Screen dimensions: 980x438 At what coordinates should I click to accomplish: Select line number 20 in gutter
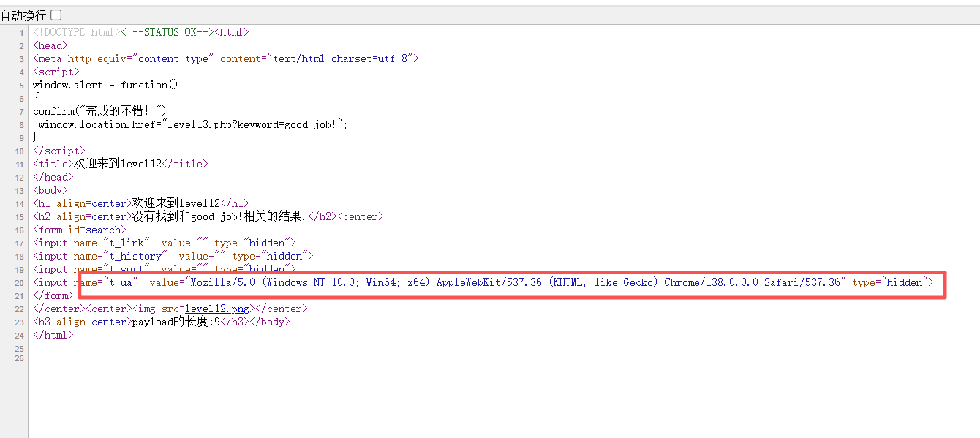[x=19, y=283]
